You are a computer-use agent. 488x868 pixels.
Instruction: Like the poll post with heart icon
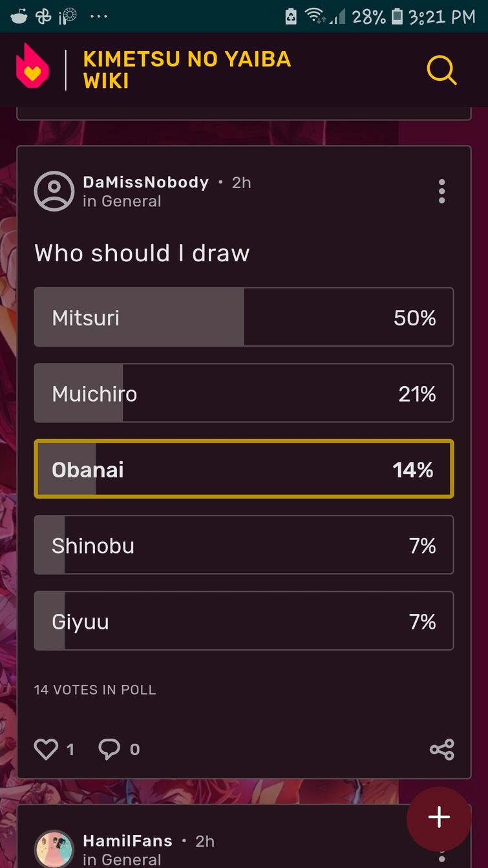(x=47, y=750)
